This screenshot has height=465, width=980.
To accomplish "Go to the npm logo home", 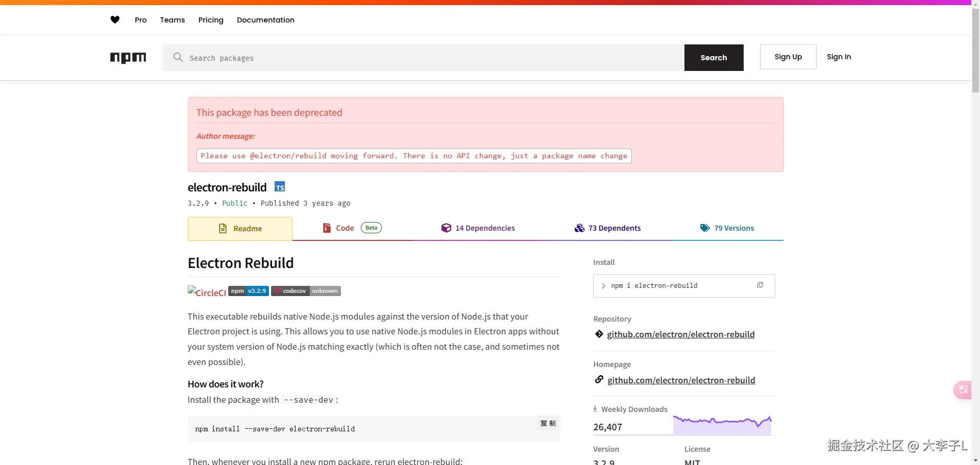I will point(128,58).
